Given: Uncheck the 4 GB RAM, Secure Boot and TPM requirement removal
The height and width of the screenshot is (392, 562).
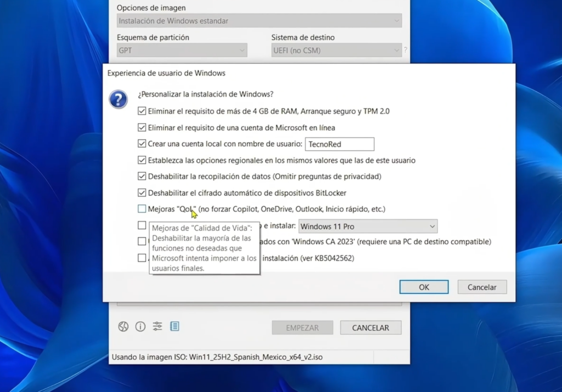Looking at the screenshot, I should tap(142, 111).
